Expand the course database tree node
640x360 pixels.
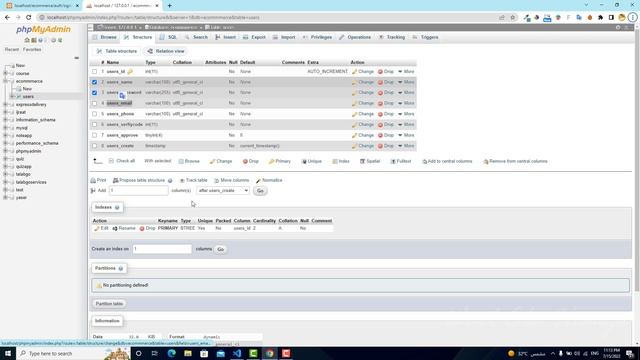pyautogui.click(x=5, y=73)
